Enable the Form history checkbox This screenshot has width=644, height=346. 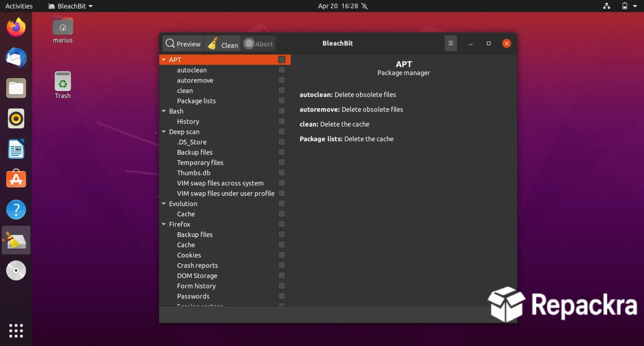pyautogui.click(x=282, y=286)
